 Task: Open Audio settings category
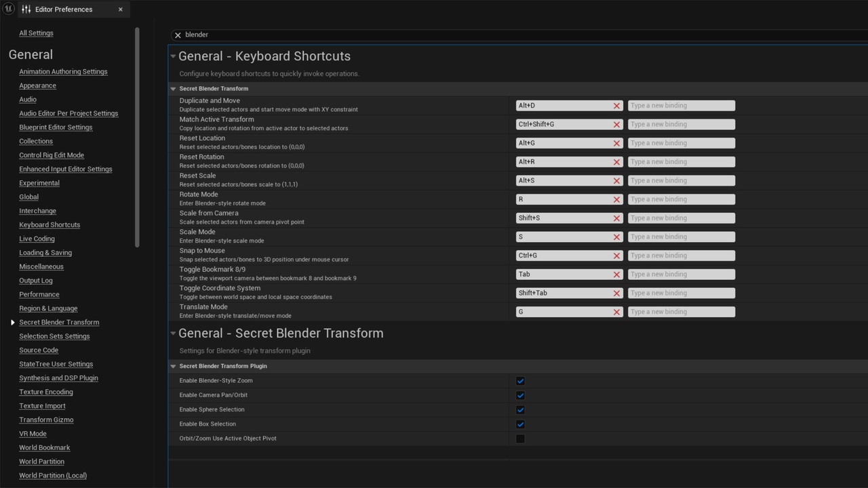click(x=28, y=100)
